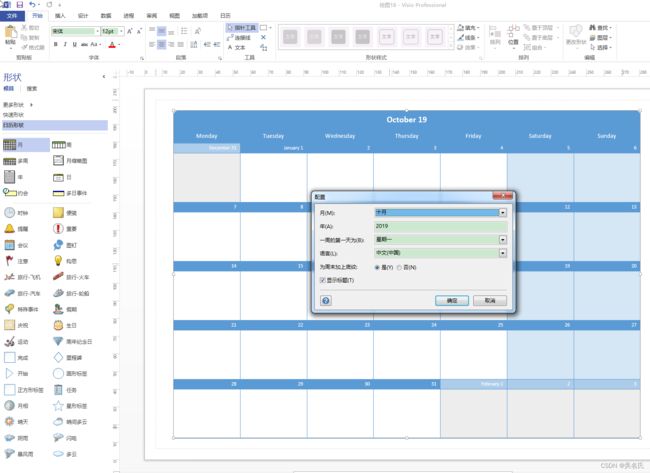This screenshot has height=473, width=650.
Task: Toggle Underline formatting
Action: [x=75, y=44]
